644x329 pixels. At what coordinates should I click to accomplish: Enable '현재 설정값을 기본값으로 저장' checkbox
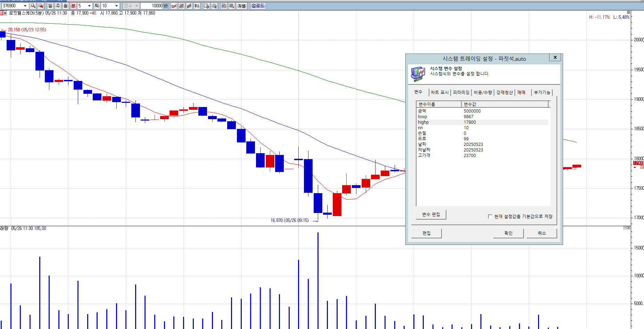click(x=490, y=216)
